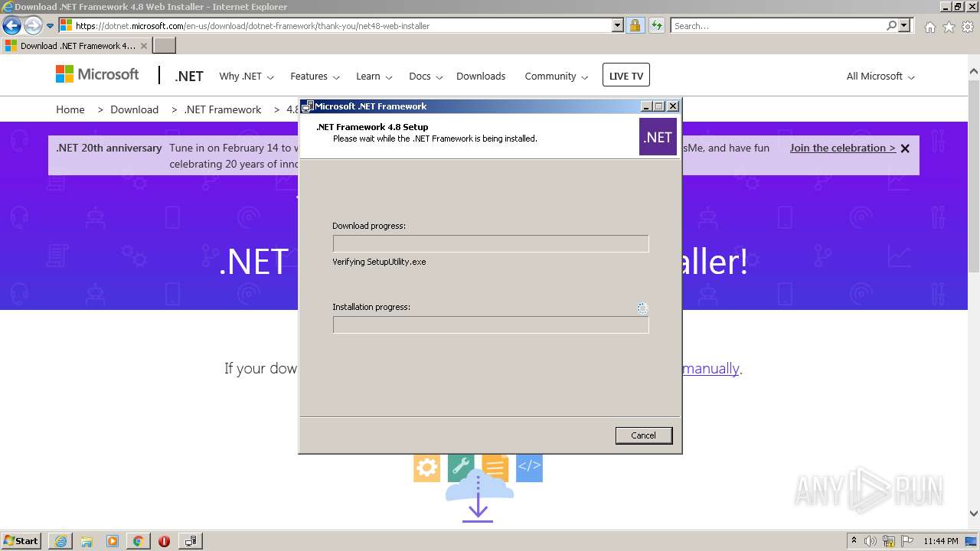This screenshot has height=551, width=980.
Task: Open the .NET setup taskbar item
Action: coord(191,541)
